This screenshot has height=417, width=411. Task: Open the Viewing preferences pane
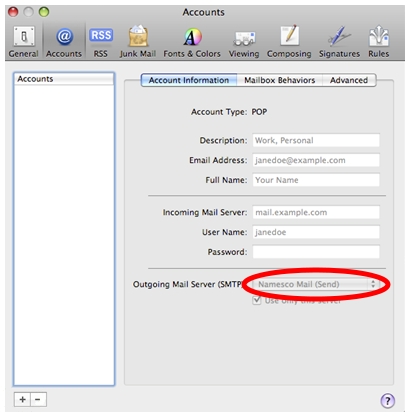[x=244, y=42]
